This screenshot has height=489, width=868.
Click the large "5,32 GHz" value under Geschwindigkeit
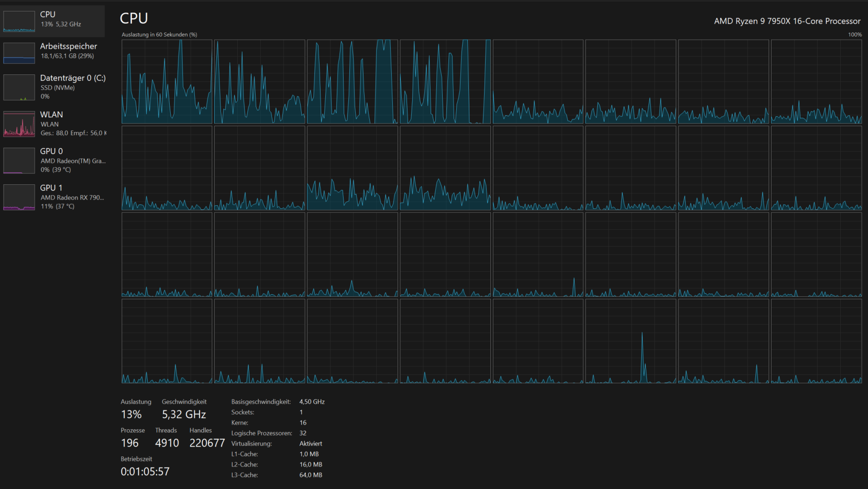pos(184,415)
